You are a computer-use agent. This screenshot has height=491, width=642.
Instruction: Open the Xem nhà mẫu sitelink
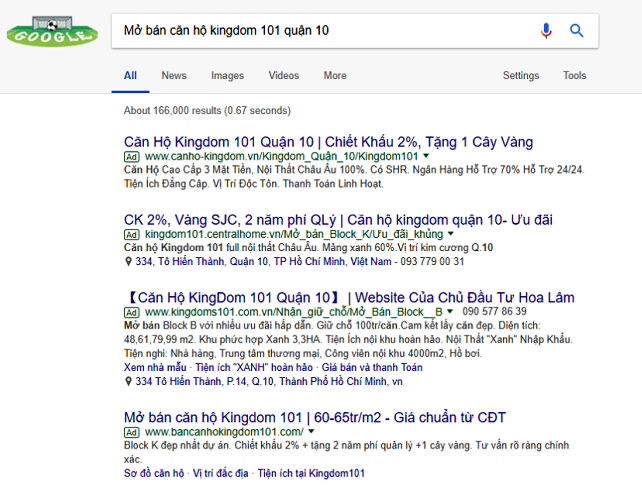[155, 367]
